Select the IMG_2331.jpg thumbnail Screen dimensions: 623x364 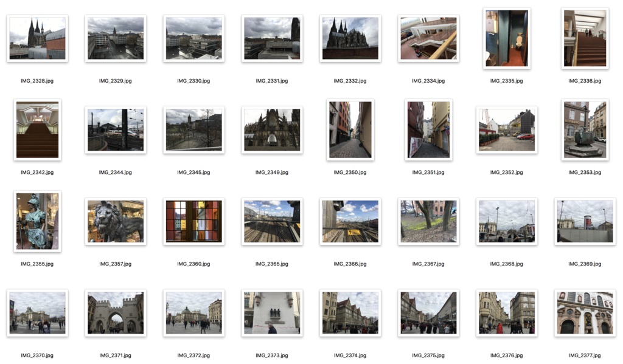click(272, 38)
